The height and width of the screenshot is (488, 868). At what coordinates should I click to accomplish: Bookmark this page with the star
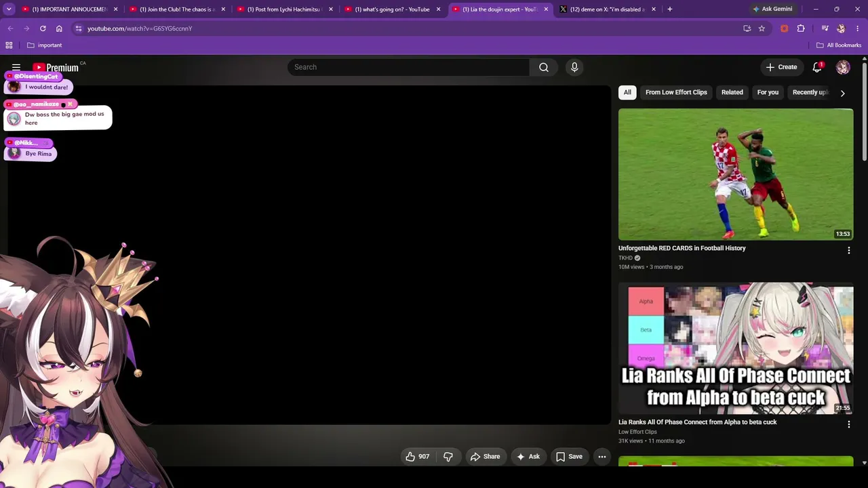point(762,28)
